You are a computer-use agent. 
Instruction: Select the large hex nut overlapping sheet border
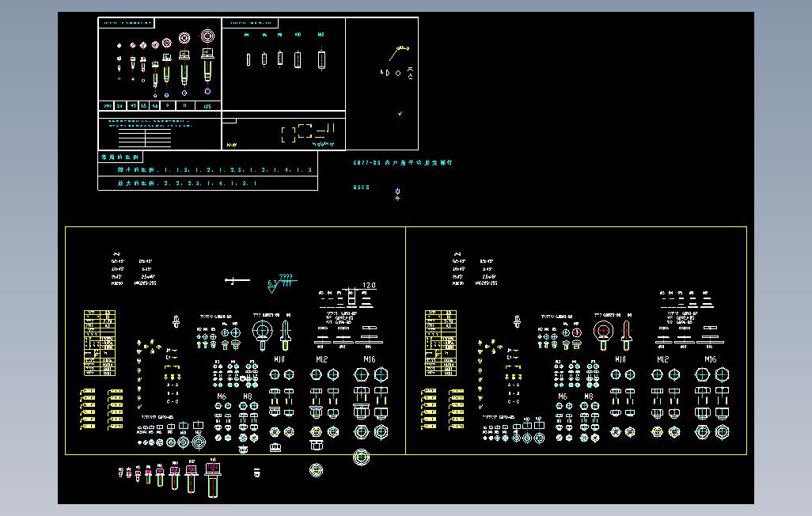[x=362, y=457]
